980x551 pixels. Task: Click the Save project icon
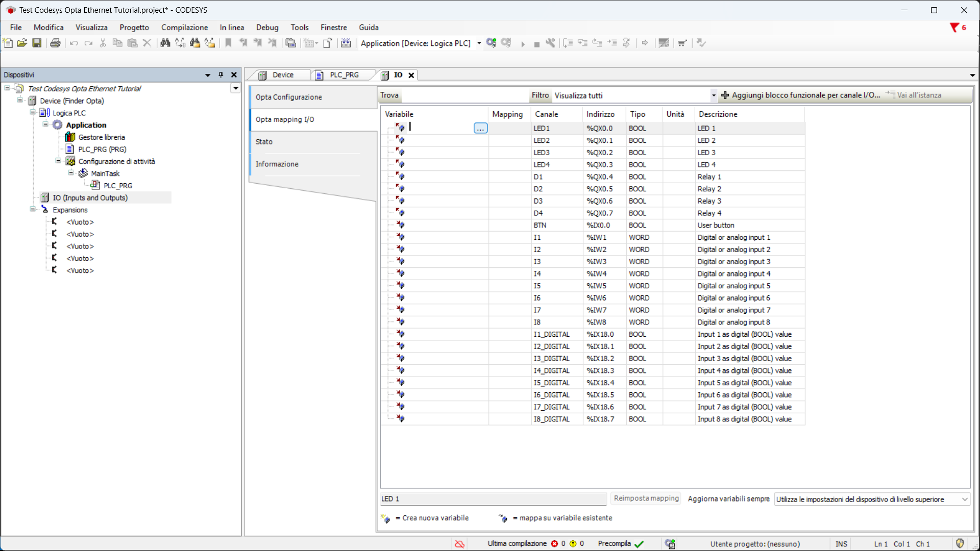tap(37, 43)
